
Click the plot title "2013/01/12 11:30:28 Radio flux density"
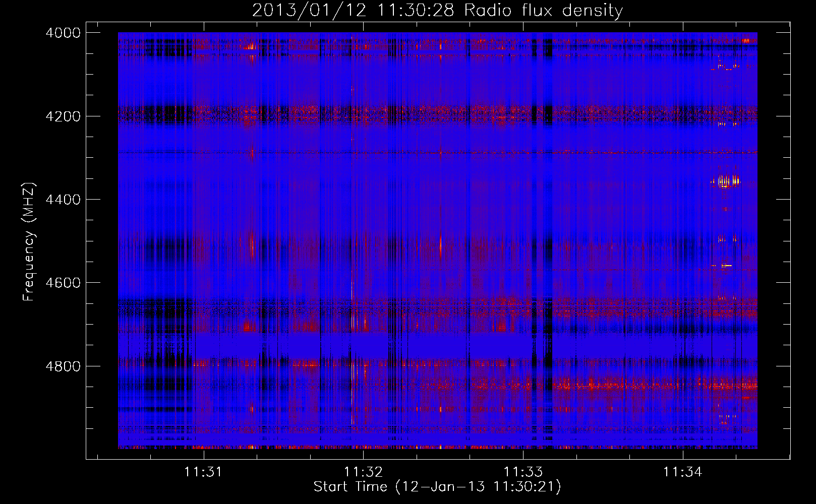(x=438, y=10)
